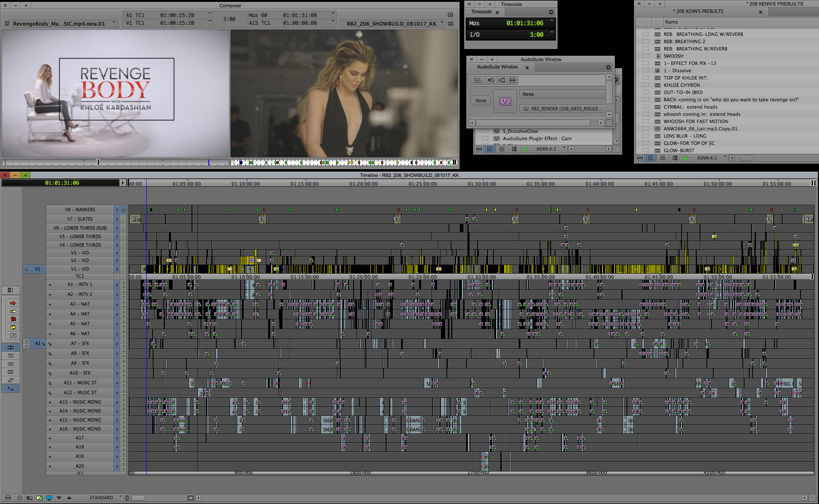819x504 pixels.
Task: Click the AudioSuite plug-in icon in the toolbar
Action: coord(477,80)
